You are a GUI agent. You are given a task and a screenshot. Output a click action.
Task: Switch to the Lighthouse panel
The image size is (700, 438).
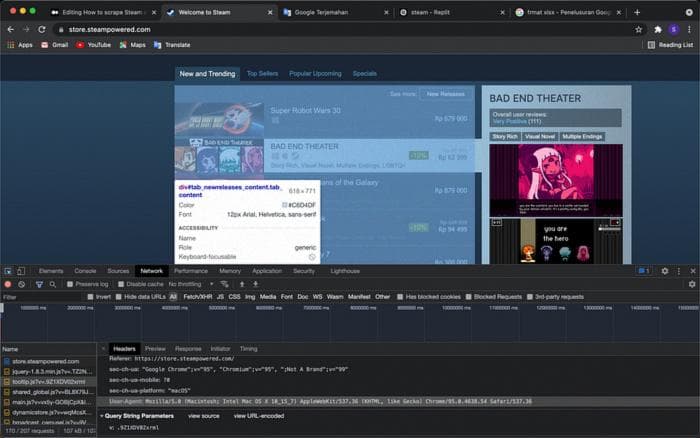[x=345, y=271]
